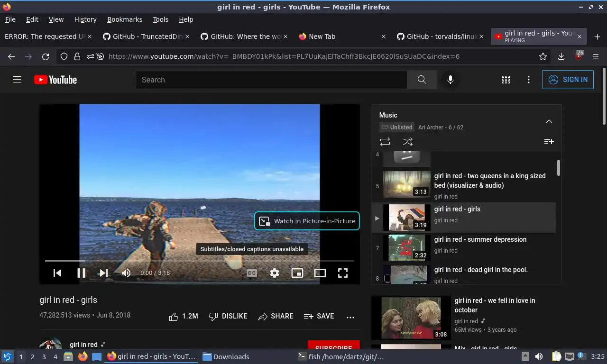Open the Help menu
607x364 pixels.
point(186,19)
